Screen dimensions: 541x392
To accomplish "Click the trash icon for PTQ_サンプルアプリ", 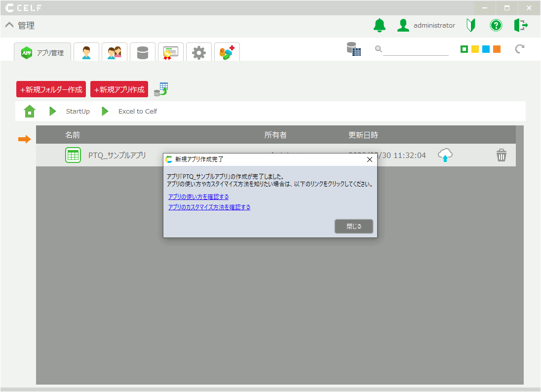I will click(x=502, y=155).
